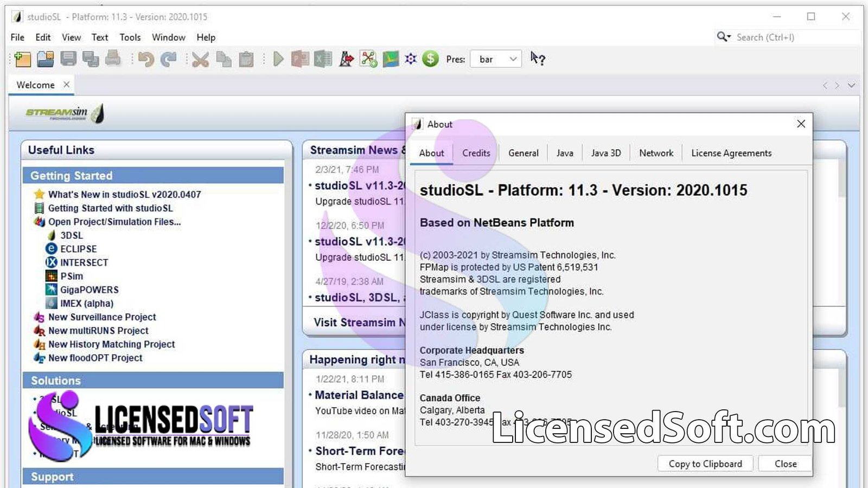Click the Copy toolbar icon
This screenshot has width=868, height=488.
tap(224, 59)
